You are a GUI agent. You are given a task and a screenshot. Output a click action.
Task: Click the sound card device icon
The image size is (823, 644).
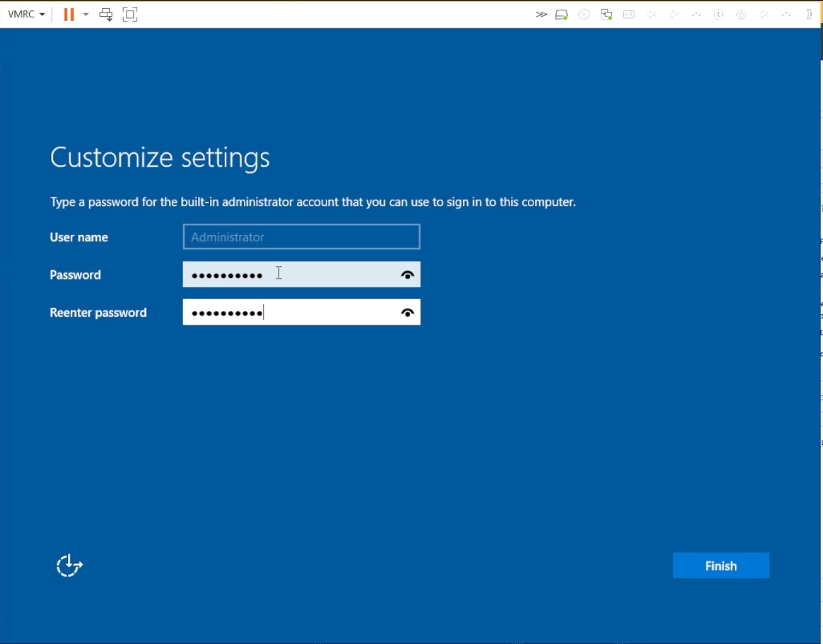click(x=651, y=14)
